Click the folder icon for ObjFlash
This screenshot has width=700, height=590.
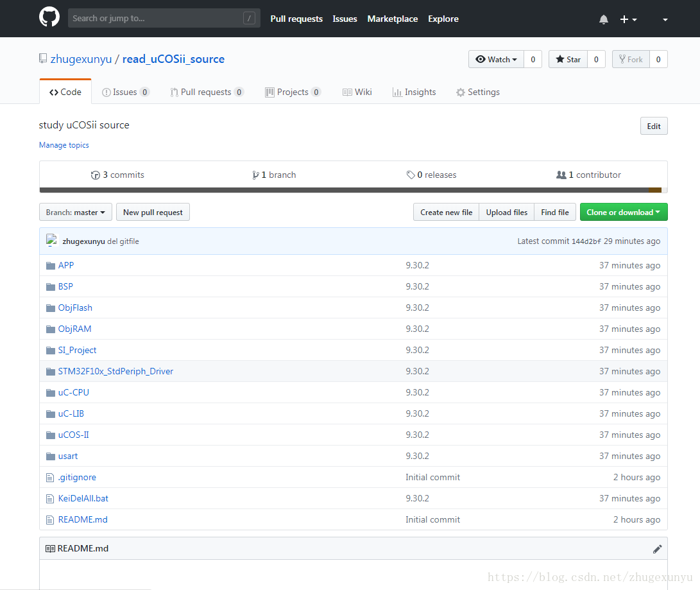pos(51,308)
